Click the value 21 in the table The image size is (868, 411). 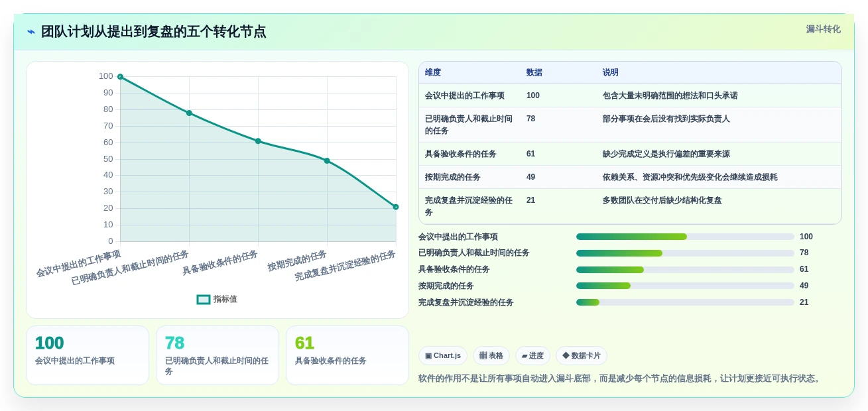tap(530, 201)
